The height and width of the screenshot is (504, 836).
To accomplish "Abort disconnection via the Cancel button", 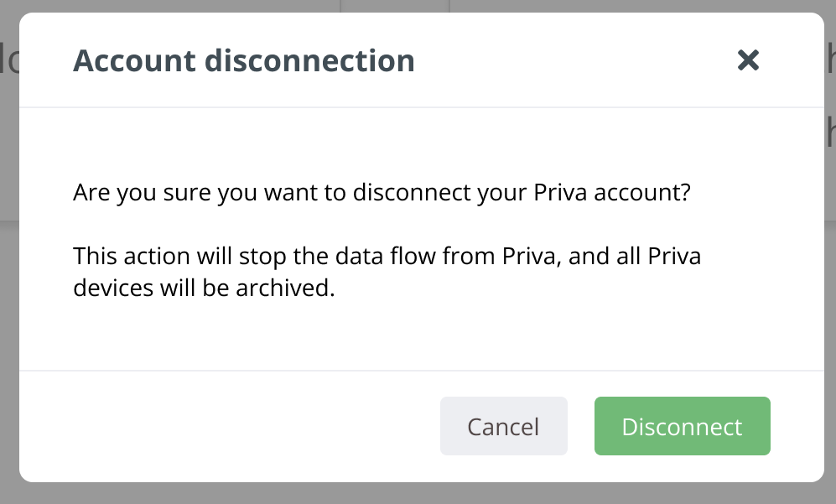I will click(503, 426).
